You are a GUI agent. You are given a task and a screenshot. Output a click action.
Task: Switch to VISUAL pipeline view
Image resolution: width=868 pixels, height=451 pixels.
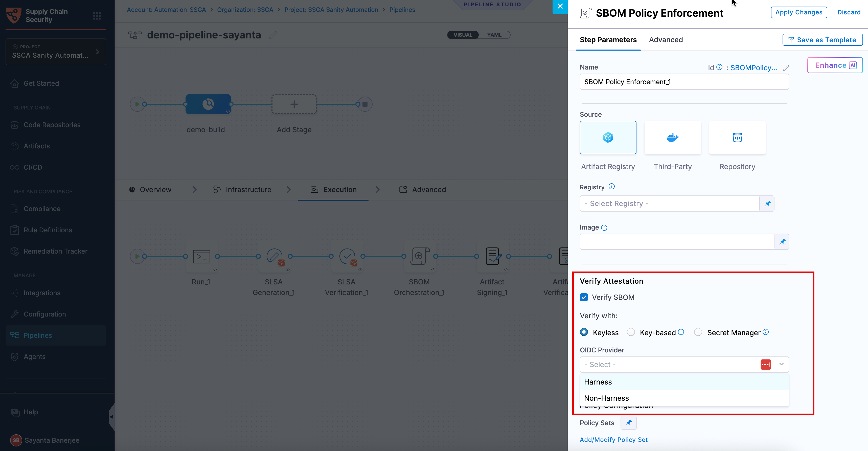[x=463, y=35]
